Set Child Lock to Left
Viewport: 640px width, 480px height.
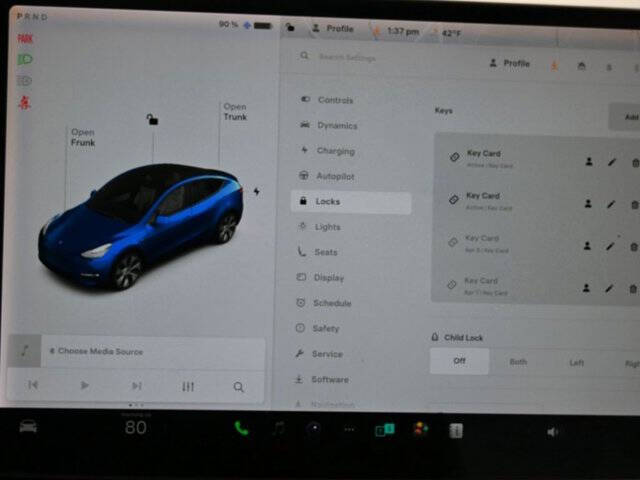click(x=576, y=363)
